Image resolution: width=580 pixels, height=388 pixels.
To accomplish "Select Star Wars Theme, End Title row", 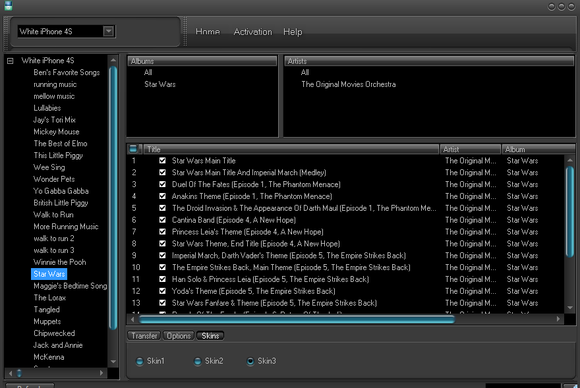I will point(345,244).
